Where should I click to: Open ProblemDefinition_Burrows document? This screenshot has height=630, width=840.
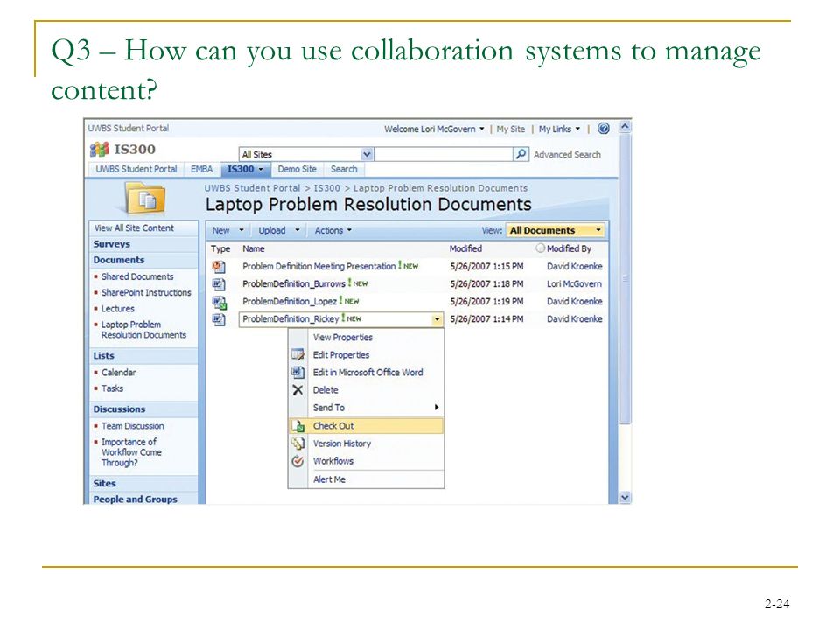pos(294,283)
